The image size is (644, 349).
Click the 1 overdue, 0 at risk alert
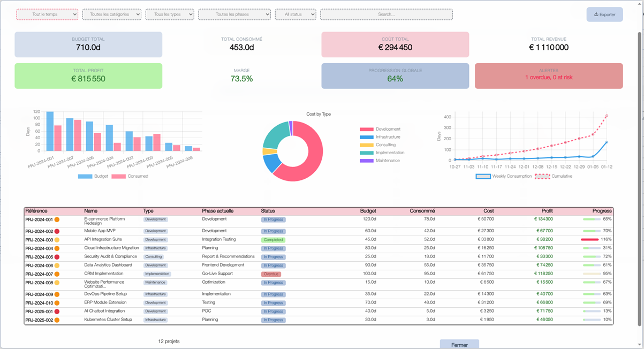click(x=548, y=78)
